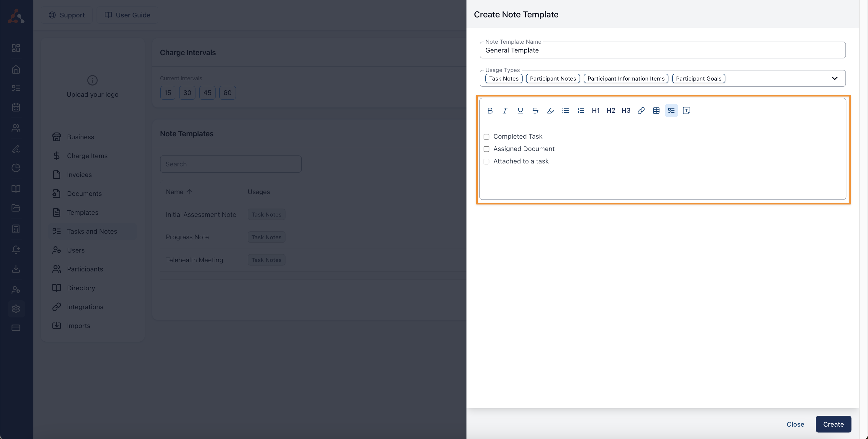Open the notification bell icon in sidebar

16,250
